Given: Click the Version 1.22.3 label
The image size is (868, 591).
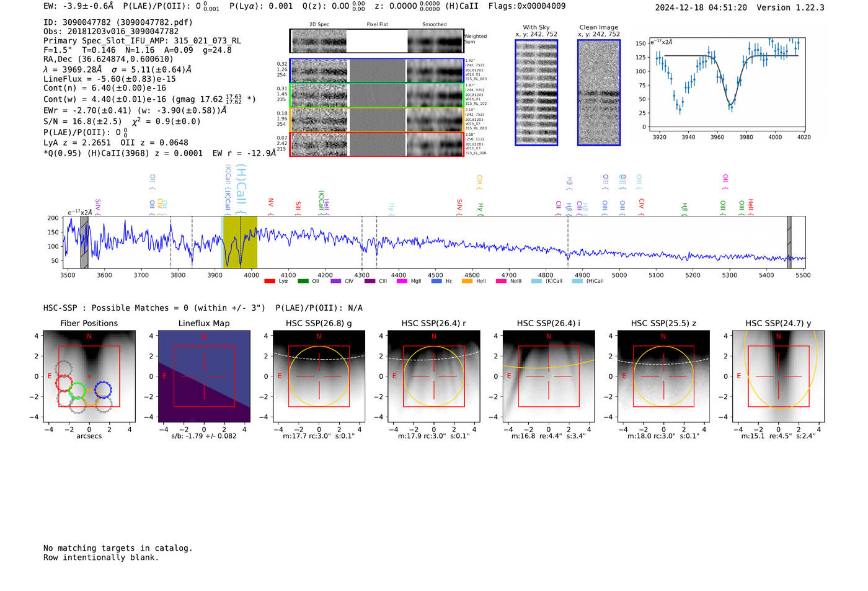Looking at the screenshot, I should (x=790, y=8).
